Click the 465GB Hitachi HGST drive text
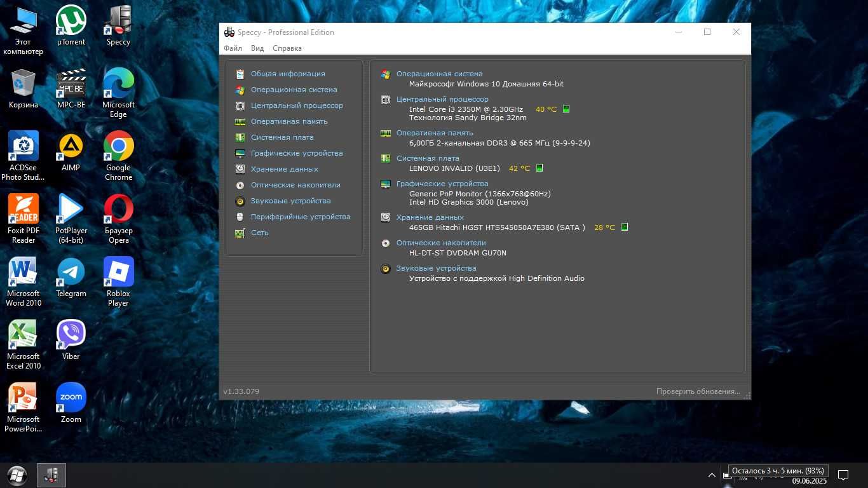The image size is (868, 488). (497, 227)
